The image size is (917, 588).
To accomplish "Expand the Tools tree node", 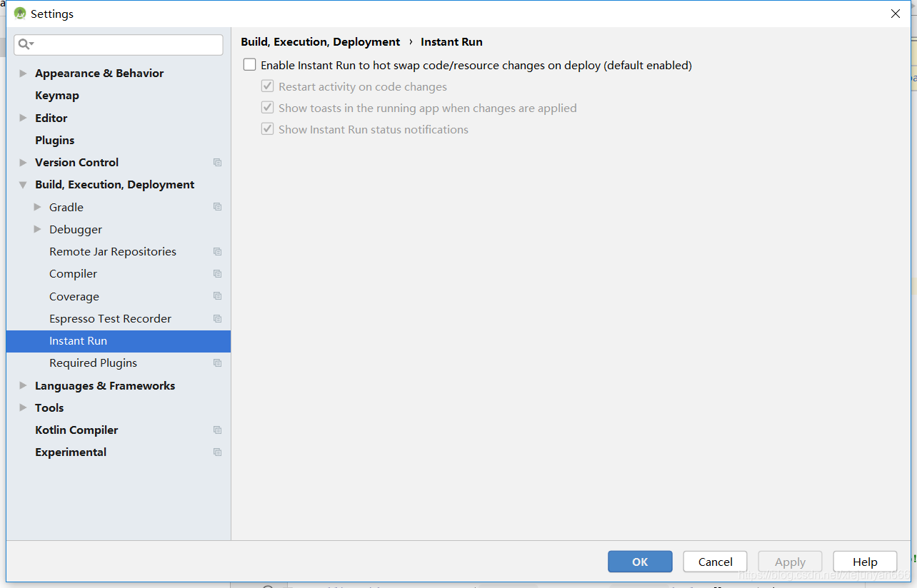I will (23, 407).
